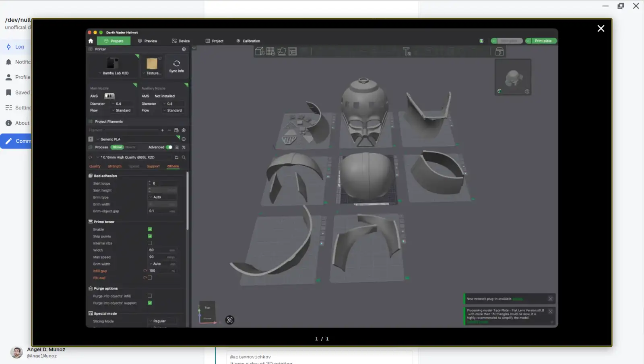Open the Slicing Mode Regular dropdown
This screenshot has width=644, height=364.
(163, 321)
